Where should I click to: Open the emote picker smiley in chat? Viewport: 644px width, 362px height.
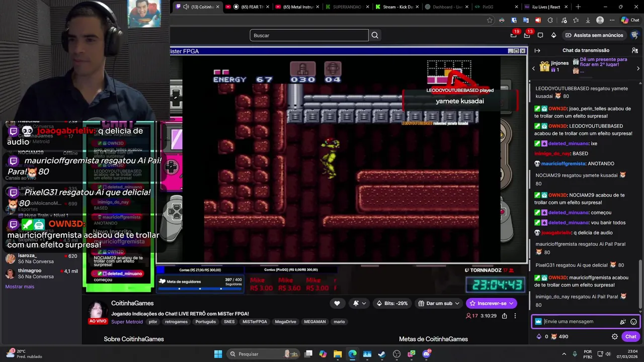[633, 322]
